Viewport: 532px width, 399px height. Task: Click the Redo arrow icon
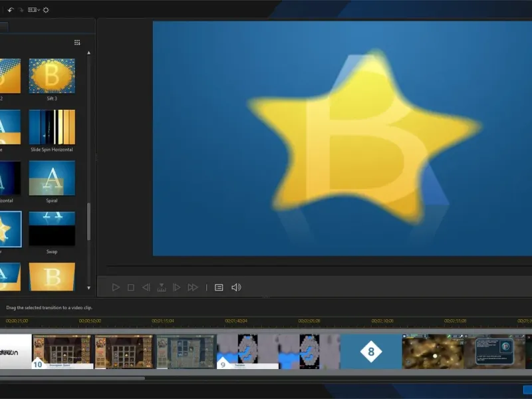(21, 10)
